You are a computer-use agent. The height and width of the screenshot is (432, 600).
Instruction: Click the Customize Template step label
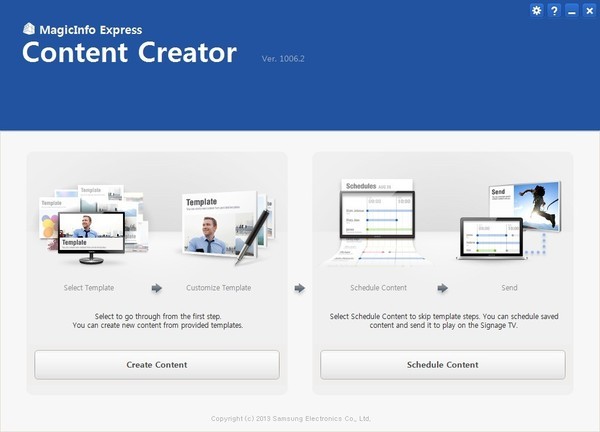coord(218,288)
